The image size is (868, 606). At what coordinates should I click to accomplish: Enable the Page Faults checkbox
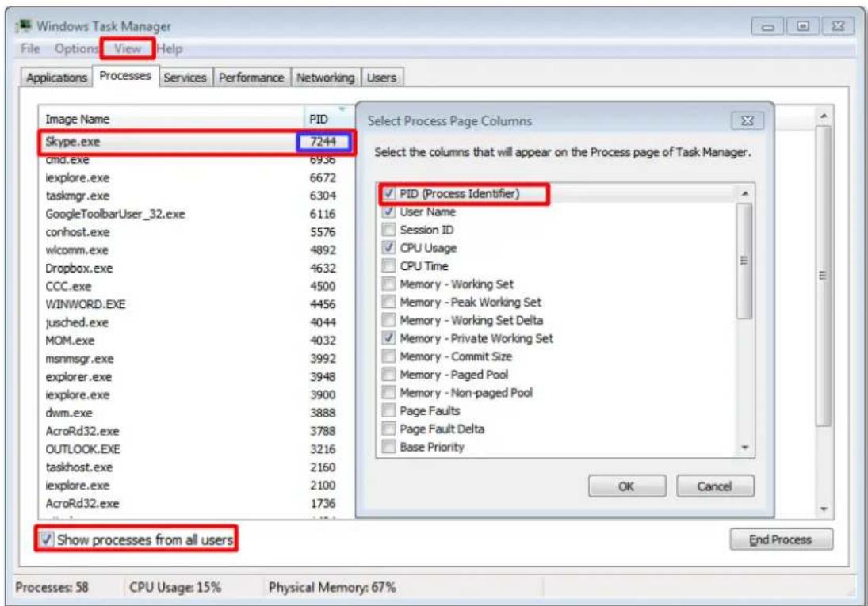pyautogui.click(x=389, y=410)
